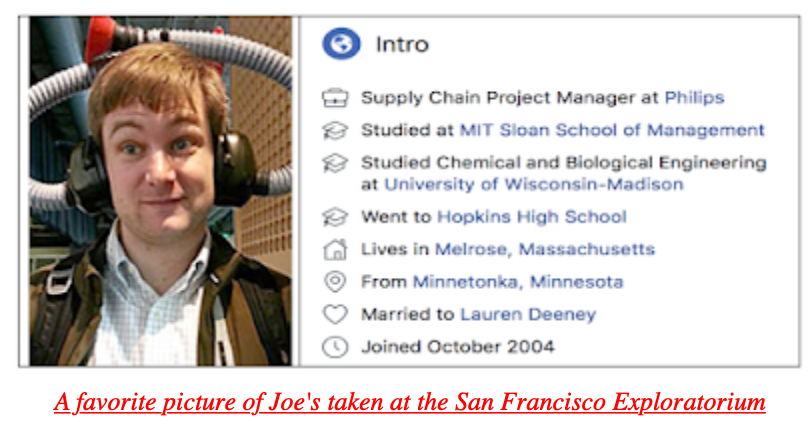Screen dimensions: 811x426
Task: Click the Joined October 2004 text
Action: coord(458,347)
